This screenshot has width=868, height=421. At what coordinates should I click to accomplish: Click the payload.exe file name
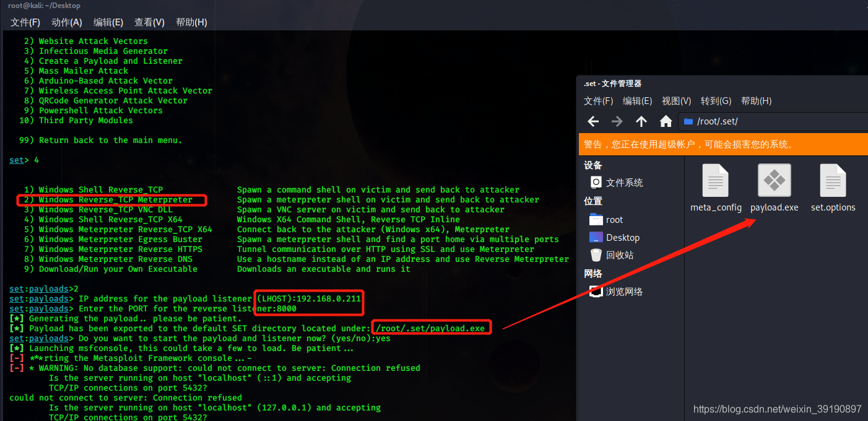coord(775,207)
